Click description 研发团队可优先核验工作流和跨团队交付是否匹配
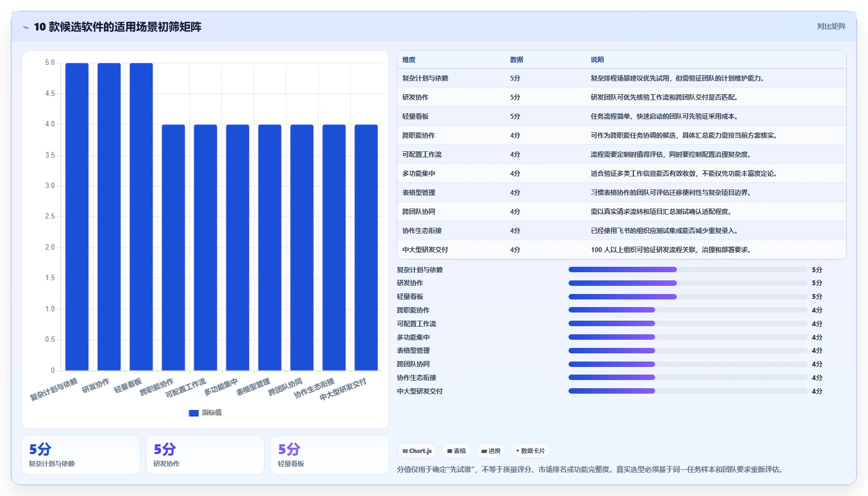 (664, 97)
